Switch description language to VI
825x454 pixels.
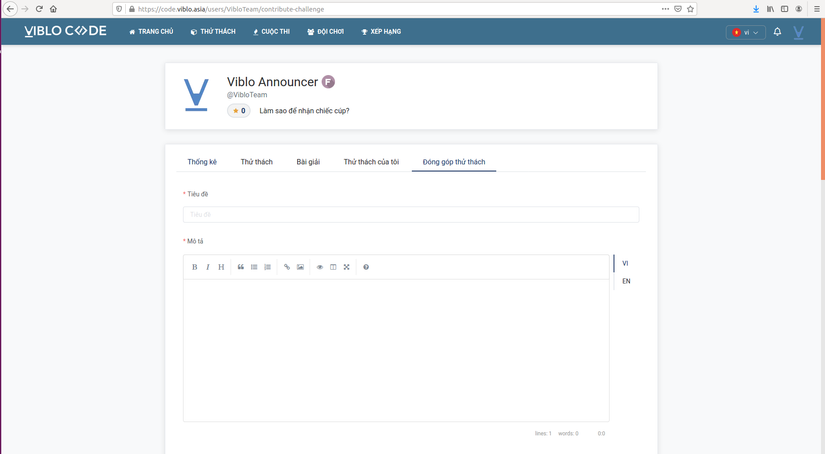coord(625,263)
